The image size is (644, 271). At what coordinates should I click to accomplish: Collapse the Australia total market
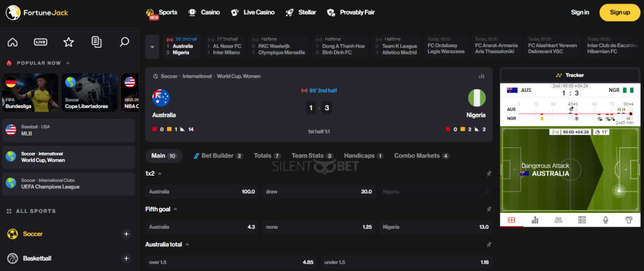(x=187, y=244)
